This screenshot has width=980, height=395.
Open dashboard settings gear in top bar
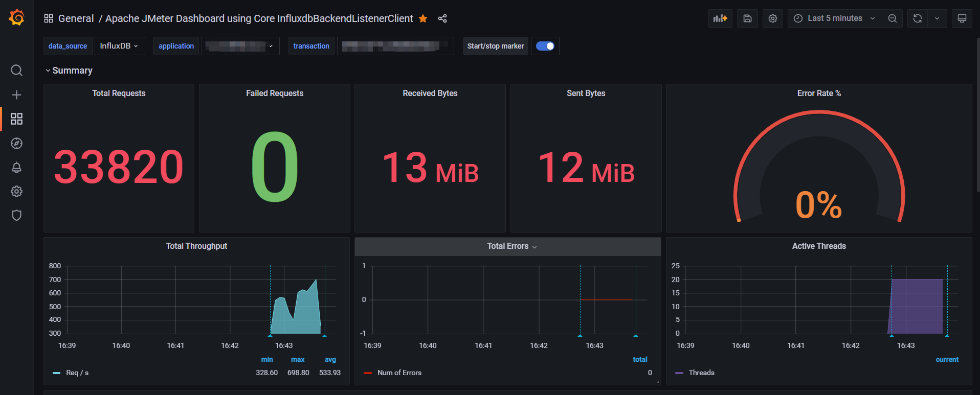tap(773, 18)
